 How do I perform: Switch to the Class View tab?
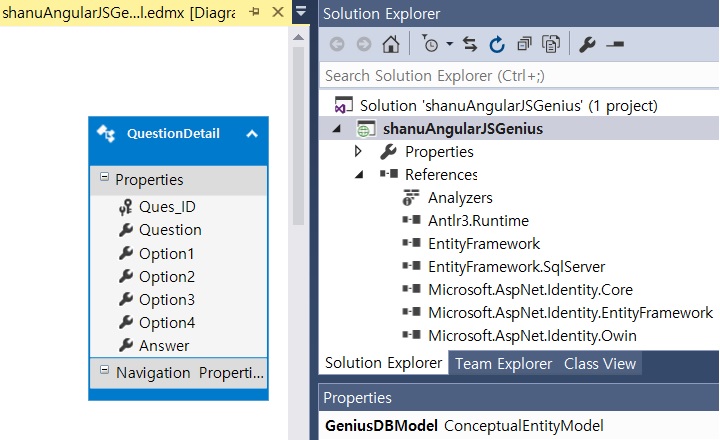pyautogui.click(x=599, y=364)
